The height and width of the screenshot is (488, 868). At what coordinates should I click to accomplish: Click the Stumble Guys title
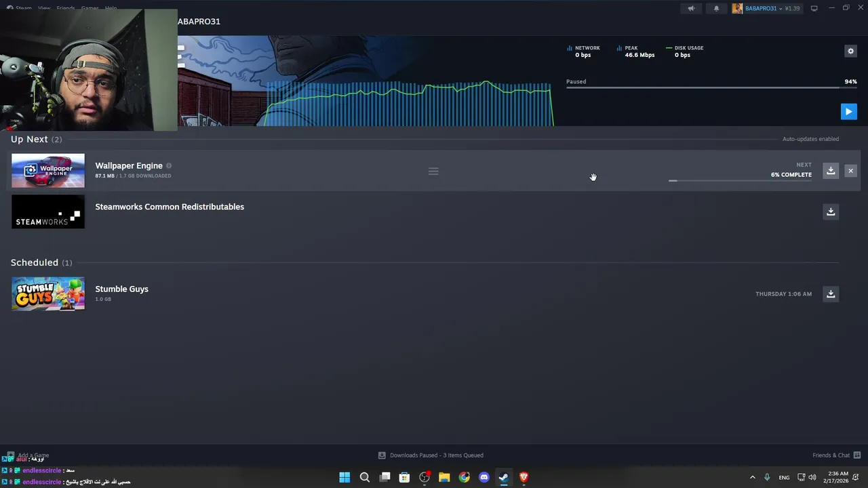coord(121,289)
